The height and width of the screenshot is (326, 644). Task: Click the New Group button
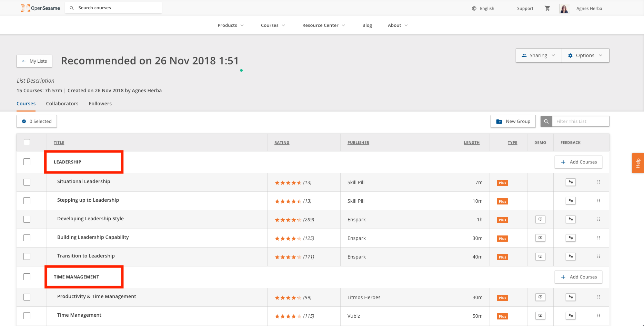pos(513,122)
